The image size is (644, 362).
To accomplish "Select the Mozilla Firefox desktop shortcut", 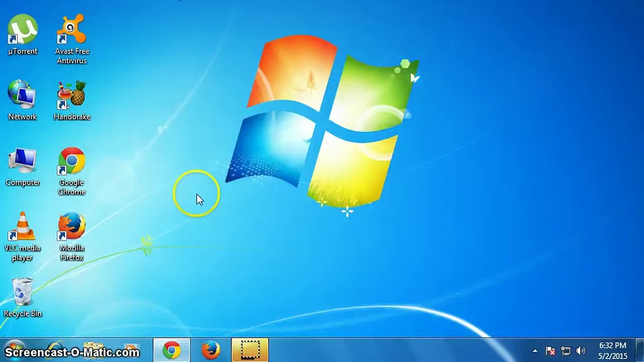I will [72, 236].
